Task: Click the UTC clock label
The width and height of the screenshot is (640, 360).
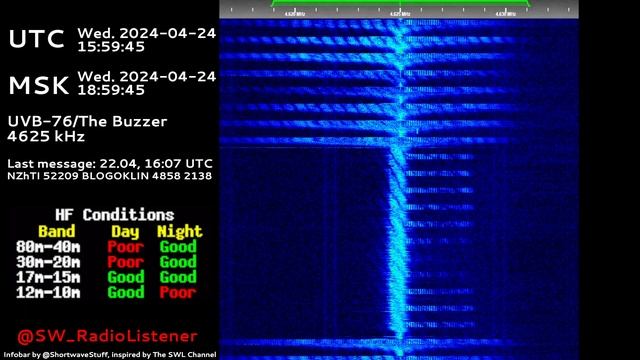Action: tap(36, 39)
